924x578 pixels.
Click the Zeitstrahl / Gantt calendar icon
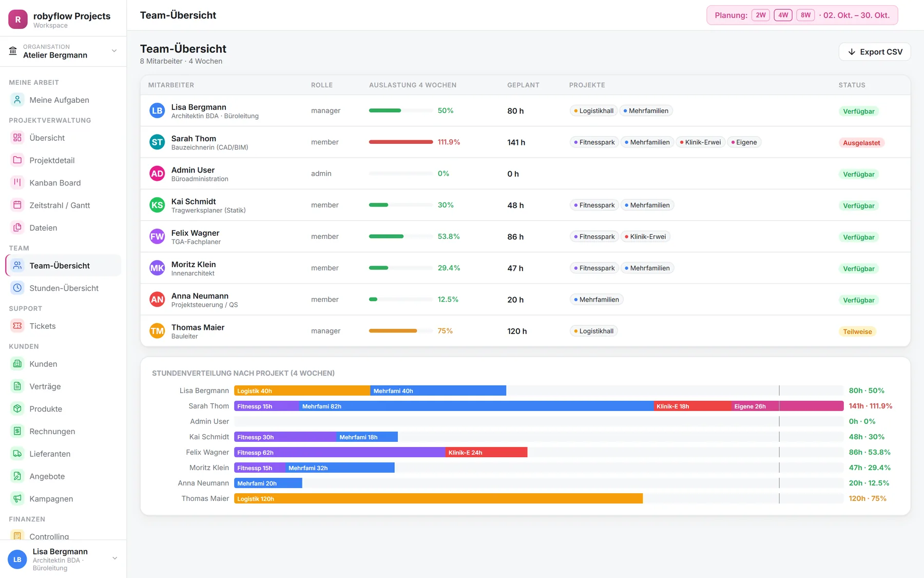click(x=17, y=205)
